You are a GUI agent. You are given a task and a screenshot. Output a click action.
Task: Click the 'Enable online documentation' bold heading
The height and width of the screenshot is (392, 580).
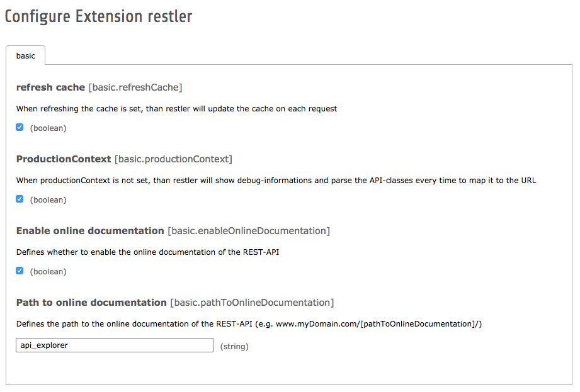click(x=90, y=230)
